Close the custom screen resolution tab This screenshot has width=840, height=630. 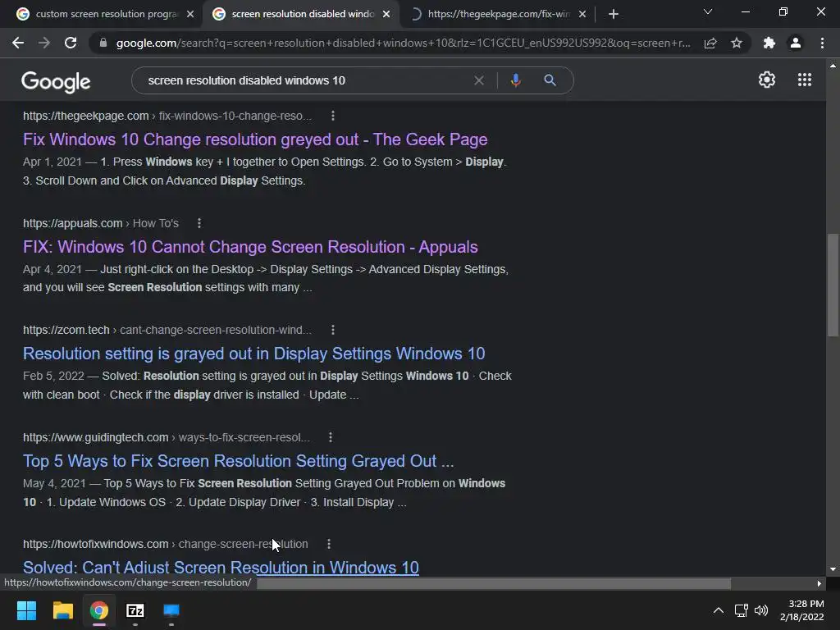pyautogui.click(x=190, y=14)
